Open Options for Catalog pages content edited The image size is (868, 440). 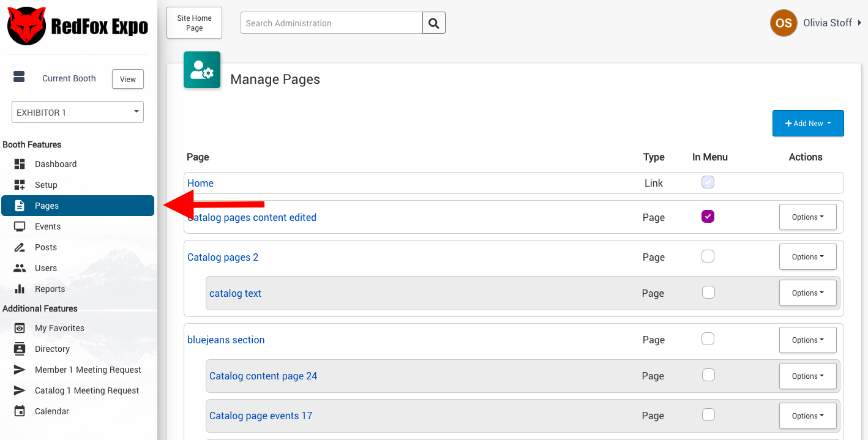tap(807, 217)
